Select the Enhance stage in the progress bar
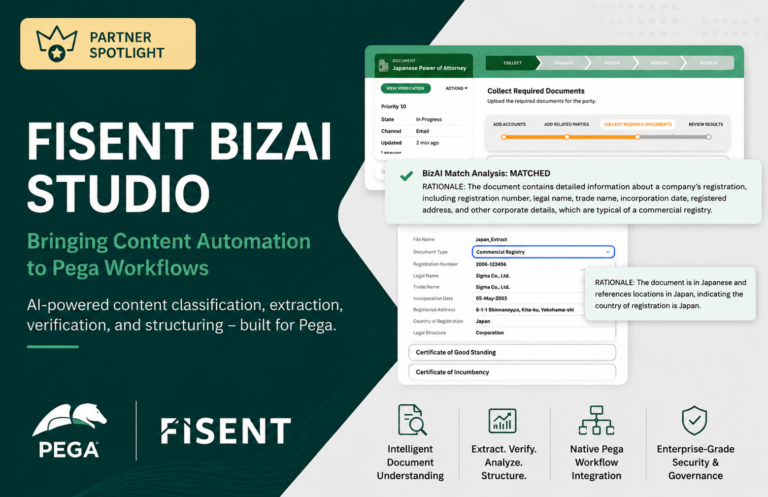 (x=563, y=63)
